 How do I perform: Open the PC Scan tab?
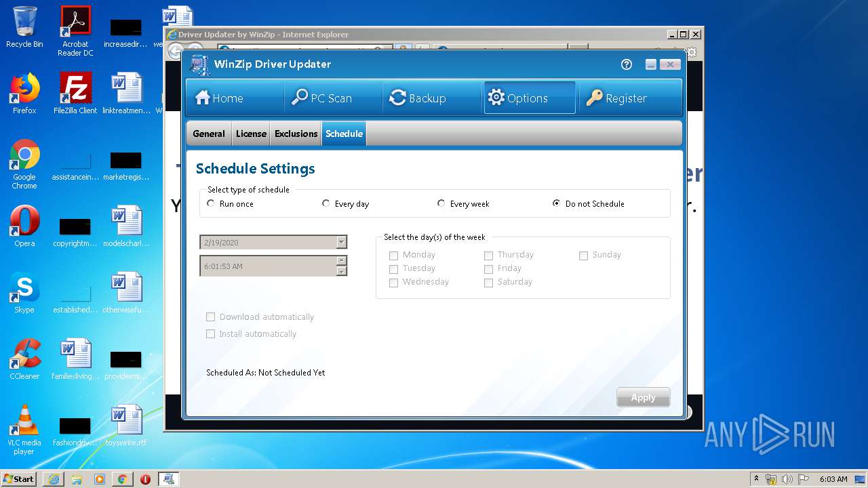coord(321,98)
